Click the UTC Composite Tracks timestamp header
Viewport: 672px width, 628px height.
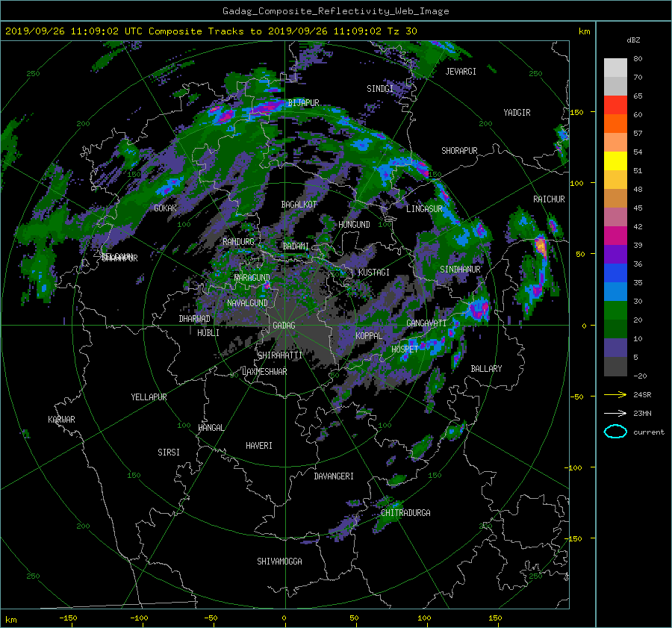[x=211, y=31]
